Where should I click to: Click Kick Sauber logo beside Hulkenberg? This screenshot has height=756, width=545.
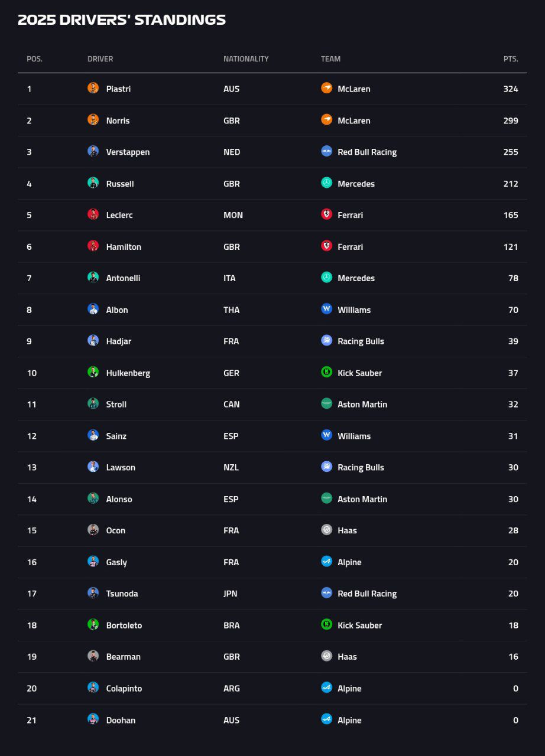[x=326, y=372]
